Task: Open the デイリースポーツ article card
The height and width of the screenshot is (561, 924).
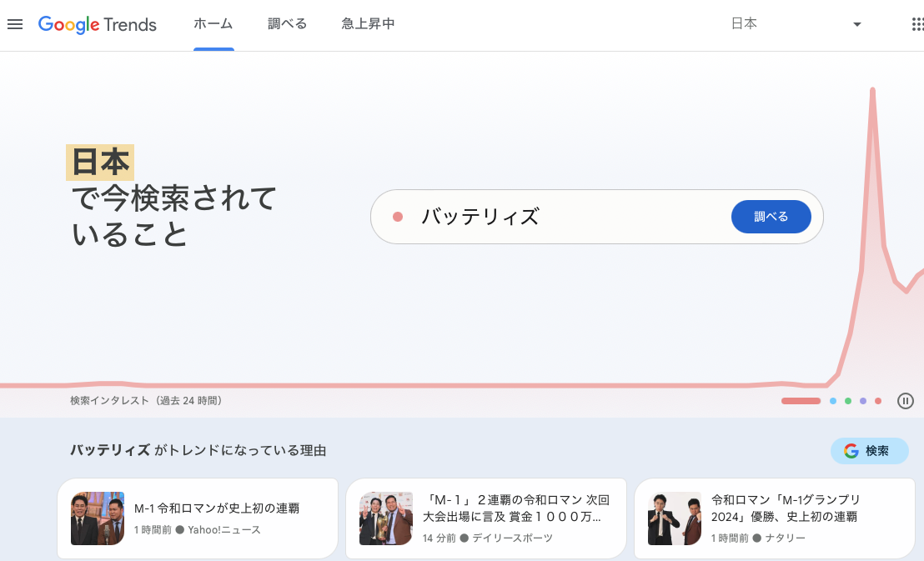Action: (x=486, y=518)
